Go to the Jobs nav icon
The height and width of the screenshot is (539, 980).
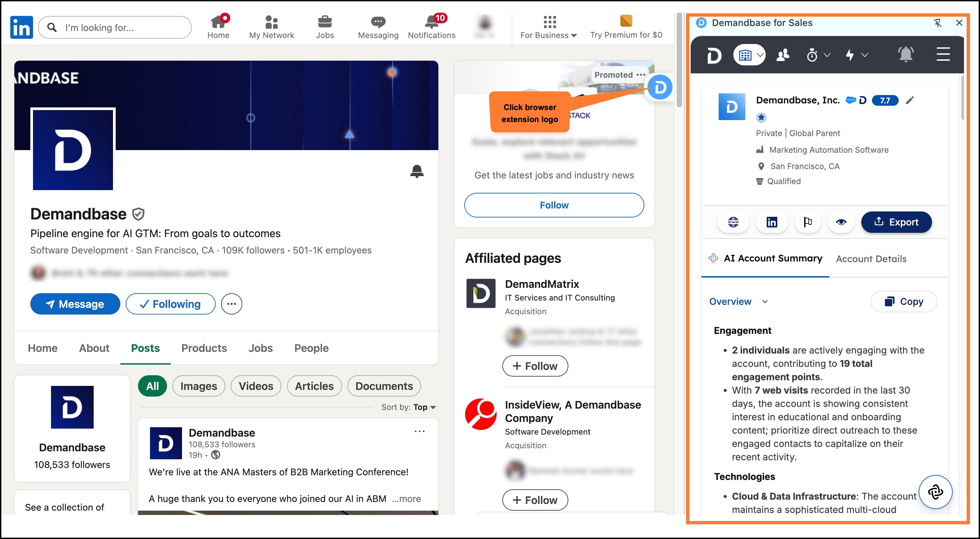point(325,27)
